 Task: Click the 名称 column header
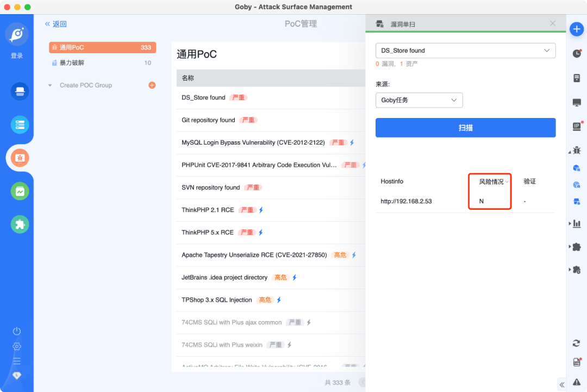(188, 78)
